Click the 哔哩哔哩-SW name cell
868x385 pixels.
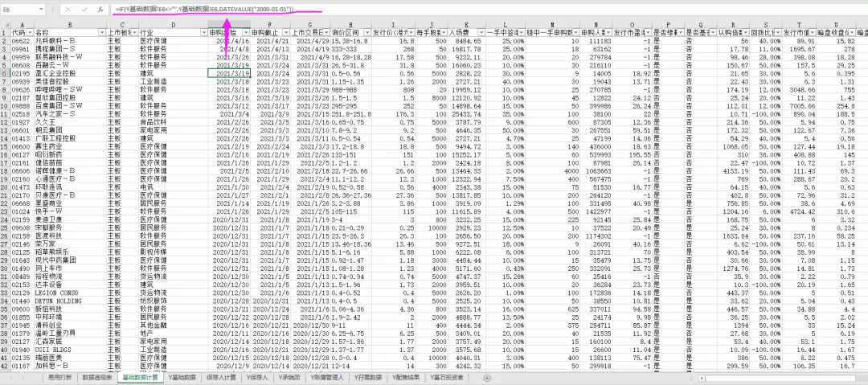pyautogui.click(x=70, y=89)
